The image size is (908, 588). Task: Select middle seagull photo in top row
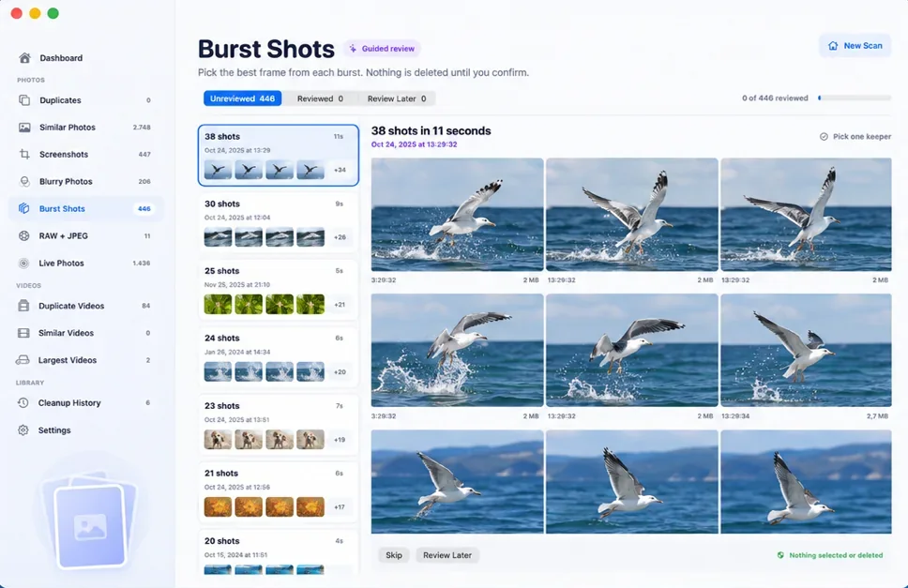(x=632, y=215)
